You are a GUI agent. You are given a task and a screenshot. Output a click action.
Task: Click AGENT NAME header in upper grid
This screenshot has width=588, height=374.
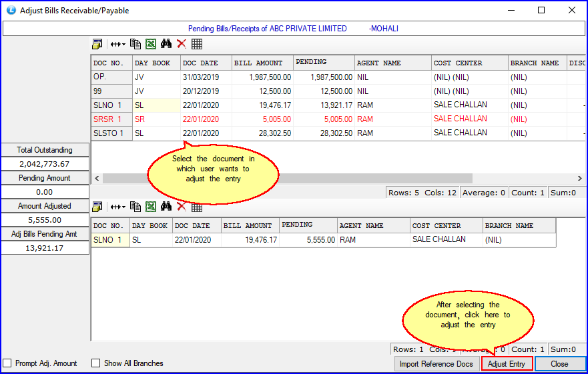393,63
